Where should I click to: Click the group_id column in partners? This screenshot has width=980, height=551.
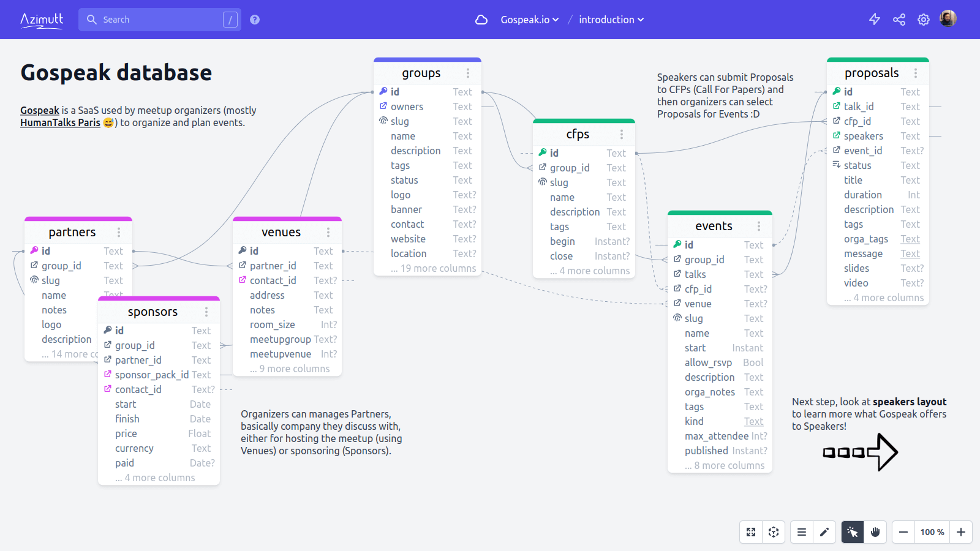[x=78, y=266]
